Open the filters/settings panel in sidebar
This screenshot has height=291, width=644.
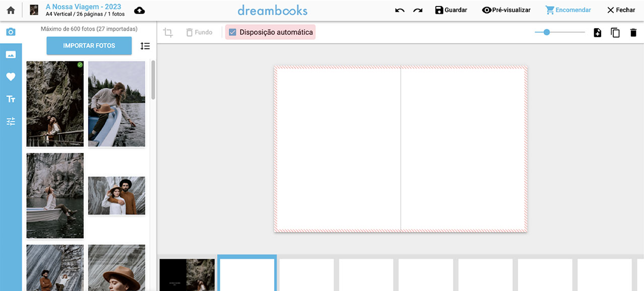pyautogui.click(x=11, y=121)
